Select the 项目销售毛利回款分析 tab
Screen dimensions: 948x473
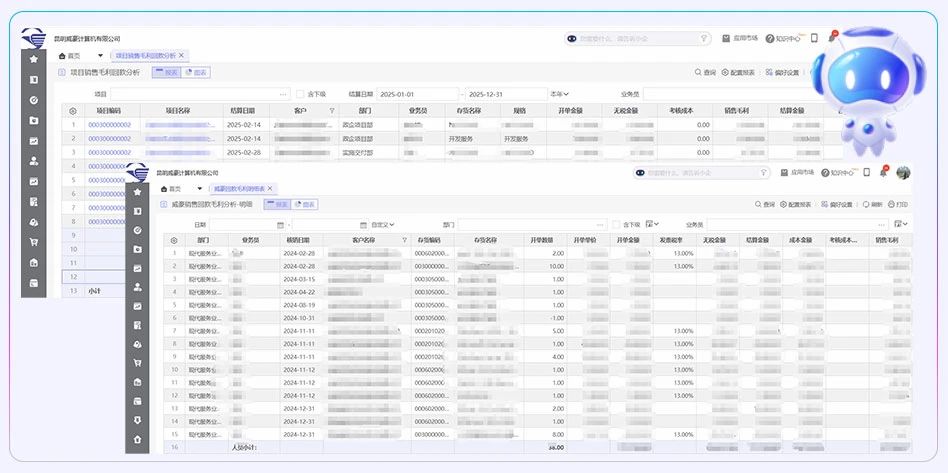point(145,55)
